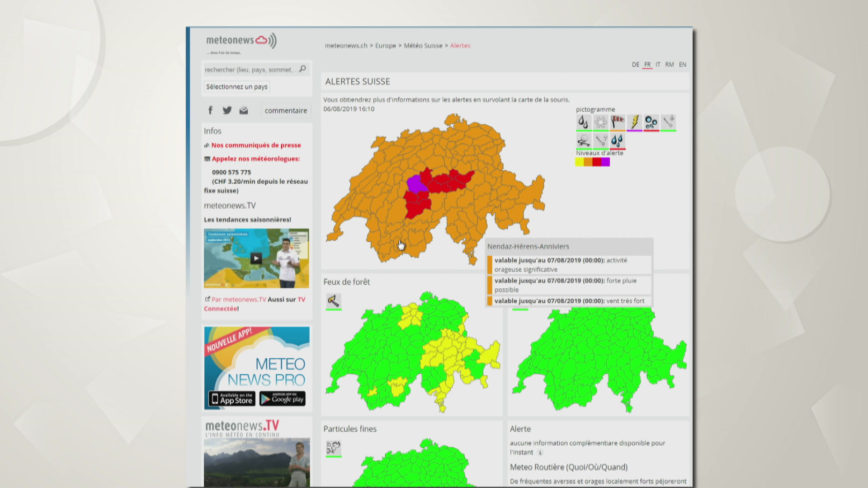Open the App Store badge

(232, 399)
